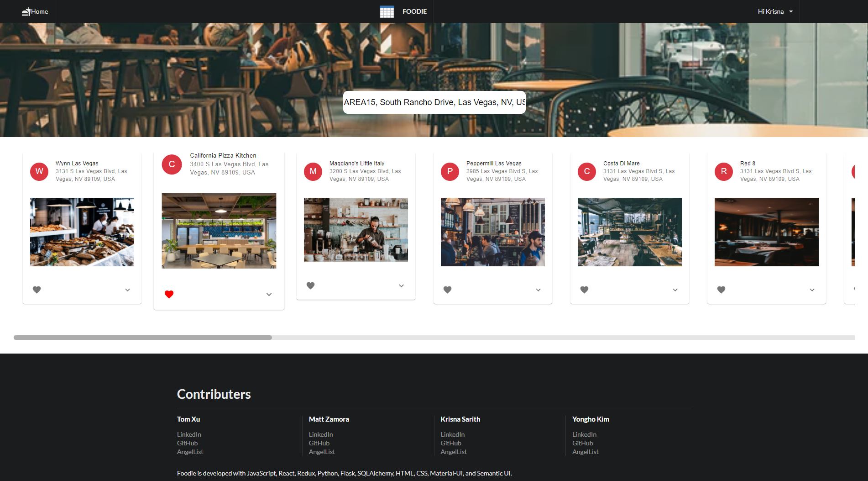
Task: Click the R avatar for Red 8
Action: click(724, 171)
